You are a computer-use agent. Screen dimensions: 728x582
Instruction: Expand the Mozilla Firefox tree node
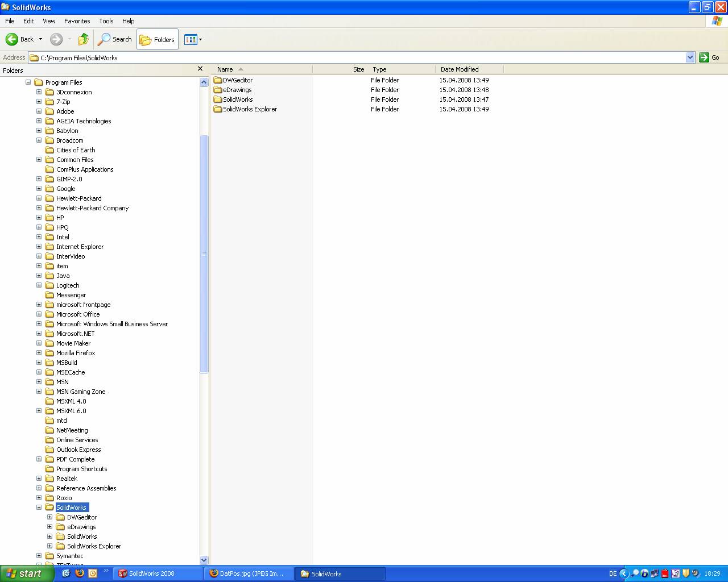pos(39,353)
